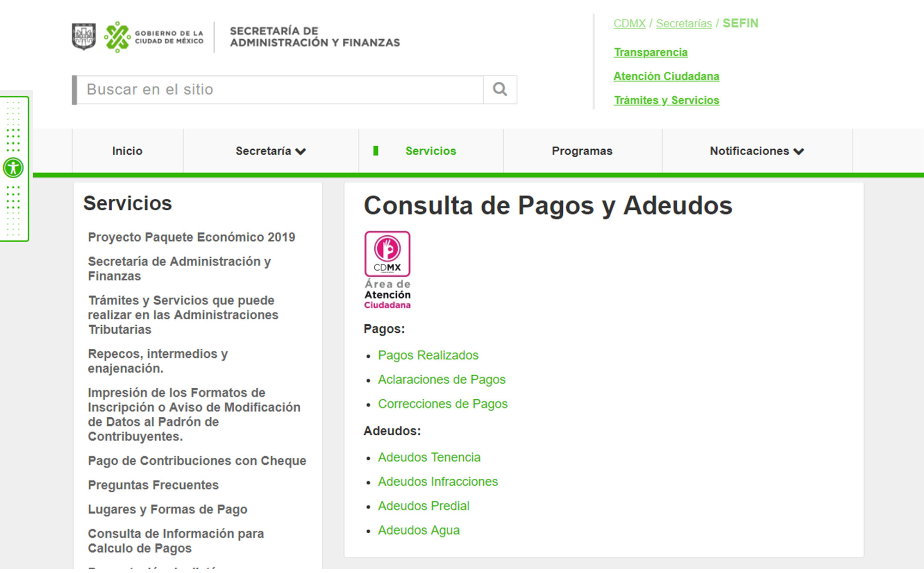Click the Área de Atención Ciudadana badge

(387, 270)
